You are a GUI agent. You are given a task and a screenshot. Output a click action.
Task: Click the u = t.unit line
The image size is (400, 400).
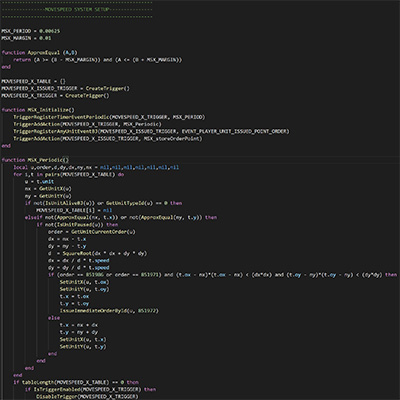39,182
